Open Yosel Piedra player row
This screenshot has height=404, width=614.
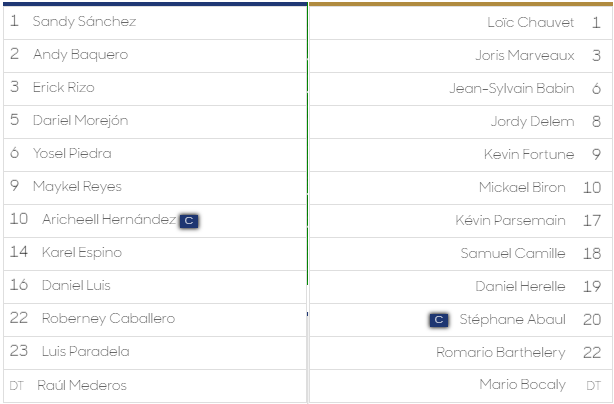[x=155, y=155]
